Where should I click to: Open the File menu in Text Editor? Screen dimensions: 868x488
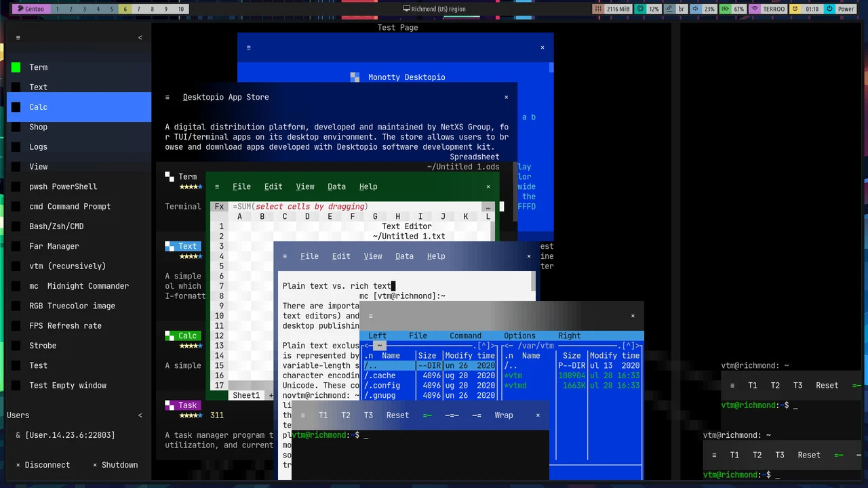(309, 256)
